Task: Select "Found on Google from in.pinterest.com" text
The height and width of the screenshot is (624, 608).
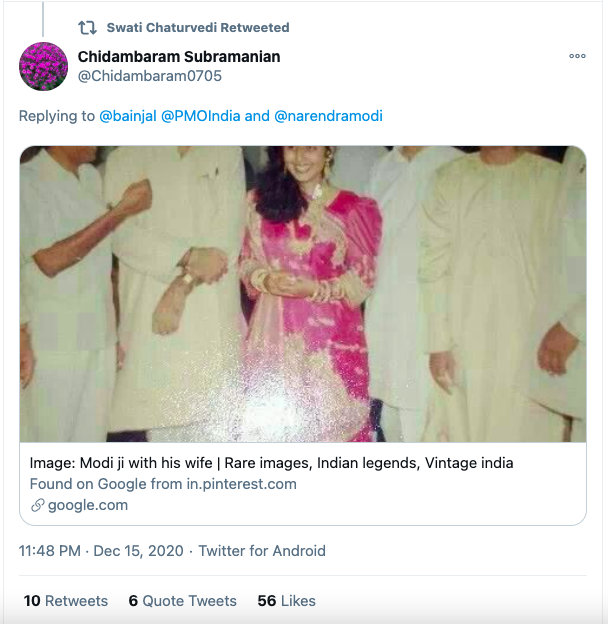Action: (x=163, y=484)
